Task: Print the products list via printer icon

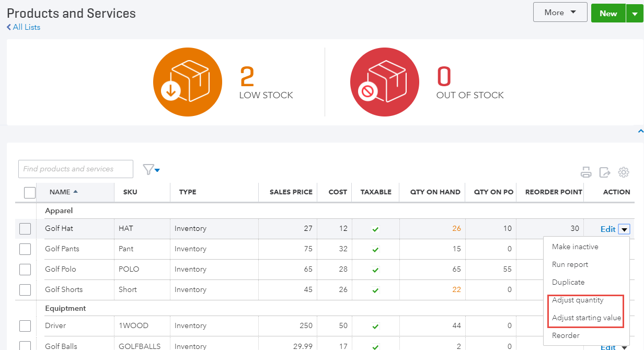Action: pyautogui.click(x=586, y=172)
